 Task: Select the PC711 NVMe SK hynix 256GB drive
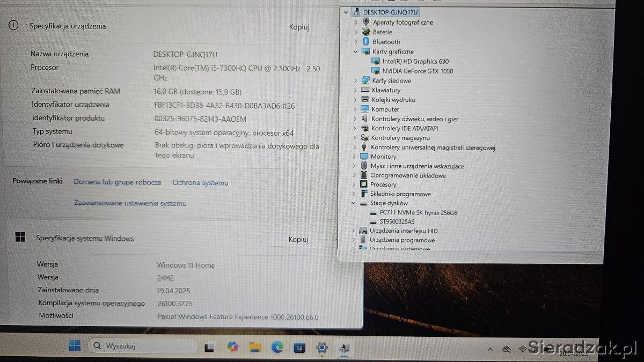coord(419,212)
